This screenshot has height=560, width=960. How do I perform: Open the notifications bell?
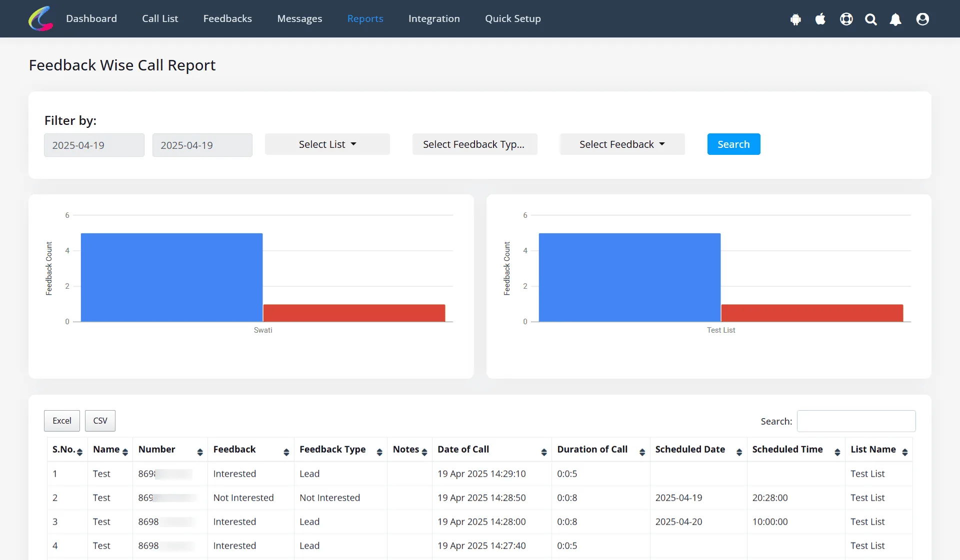(x=895, y=19)
